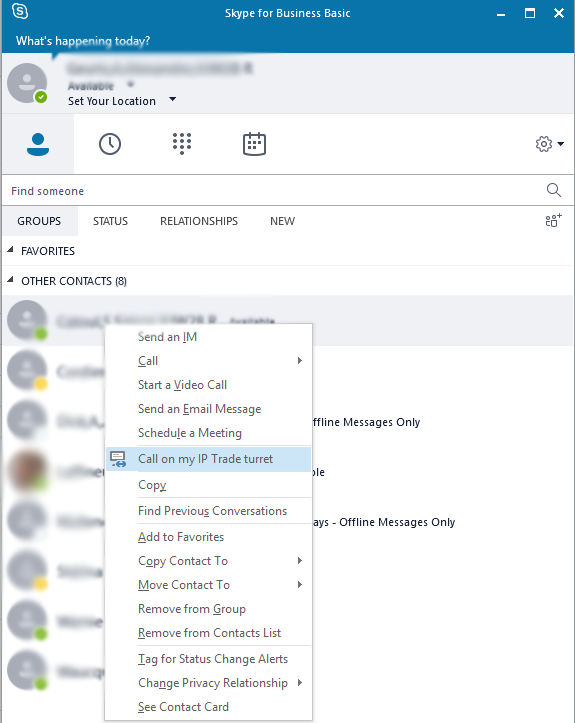Click the Set Your Location text
575x723 pixels.
pyautogui.click(x=112, y=101)
